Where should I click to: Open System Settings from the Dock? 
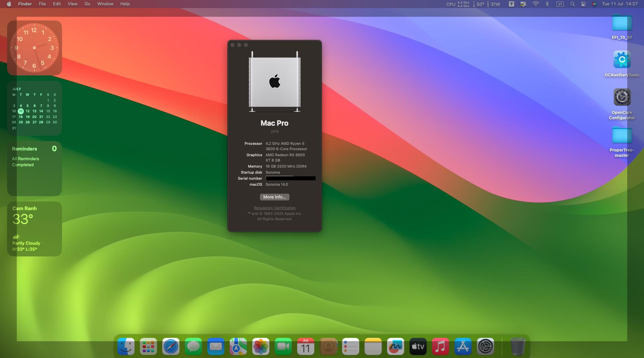(x=485, y=346)
